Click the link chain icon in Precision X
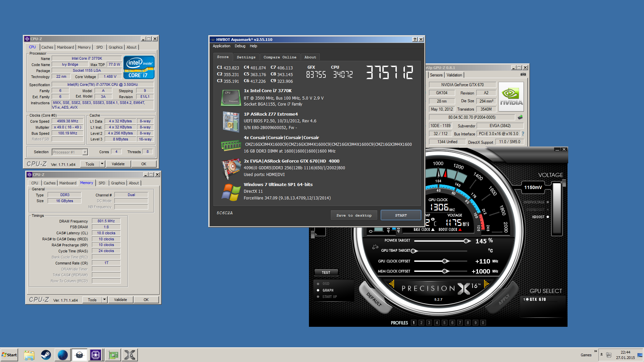The height and width of the screenshot is (362, 644). [375, 247]
